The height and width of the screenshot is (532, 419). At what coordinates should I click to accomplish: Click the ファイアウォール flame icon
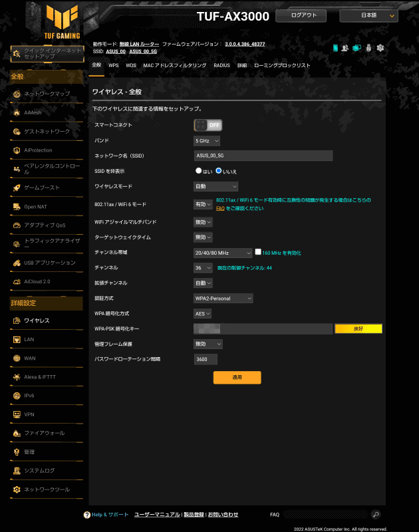click(x=17, y=434)
